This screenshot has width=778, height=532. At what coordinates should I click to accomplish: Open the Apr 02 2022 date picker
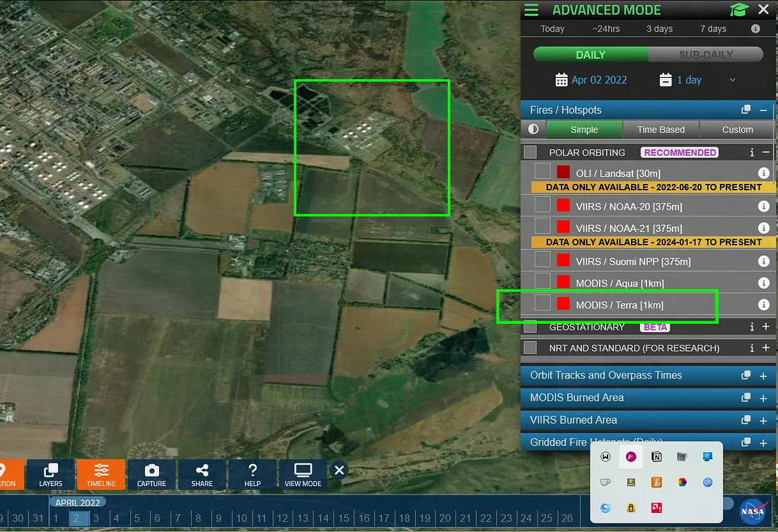click(592, 80)
